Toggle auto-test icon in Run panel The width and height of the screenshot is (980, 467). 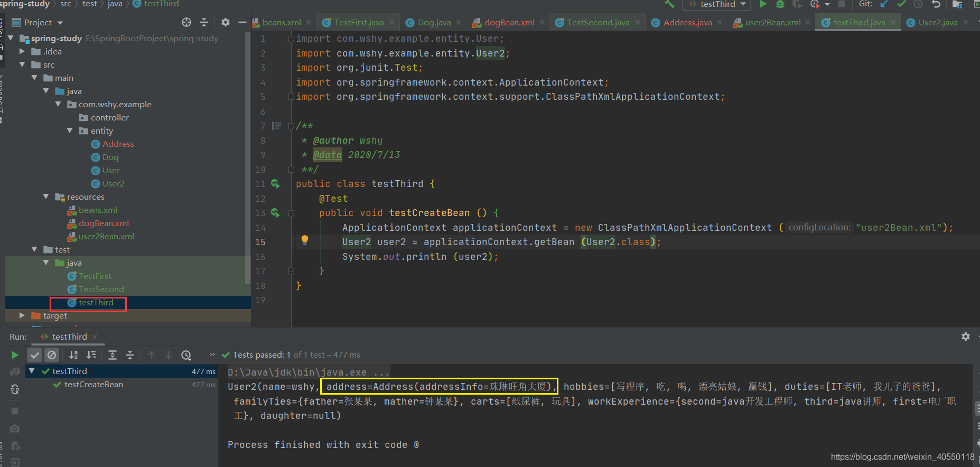tap(15, 389)
